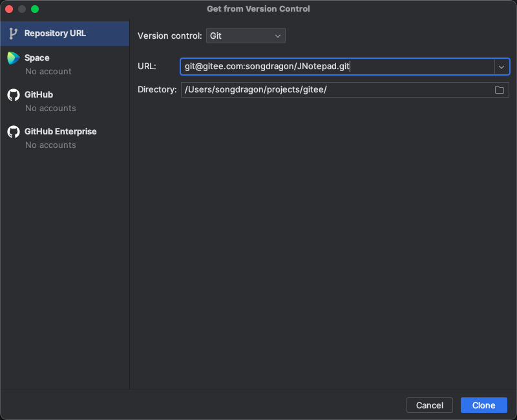Select the Repository URL tab label
The image size is (517, 420).
(55, 33)
